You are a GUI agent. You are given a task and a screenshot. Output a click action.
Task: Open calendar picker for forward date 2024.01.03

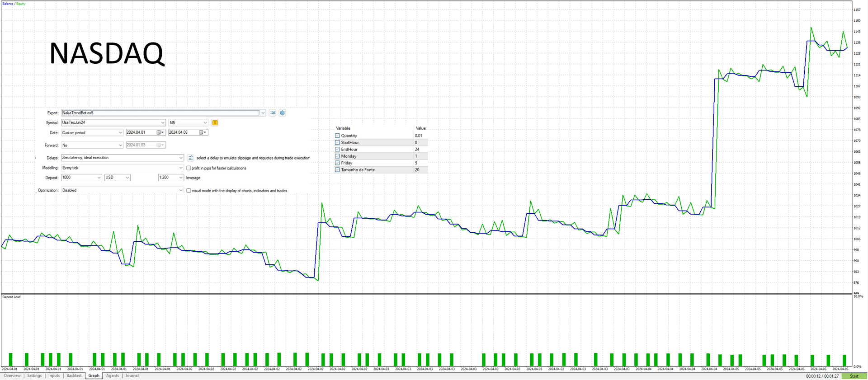(160, 145)
